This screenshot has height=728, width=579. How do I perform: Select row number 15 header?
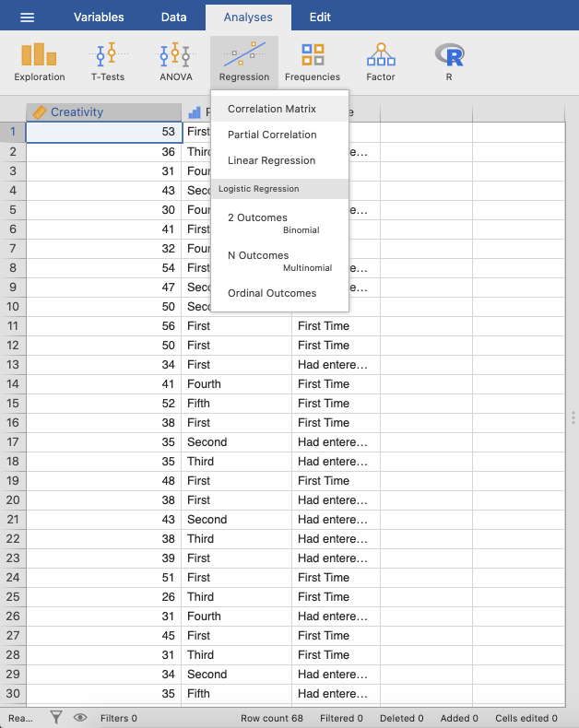[13, 403]
